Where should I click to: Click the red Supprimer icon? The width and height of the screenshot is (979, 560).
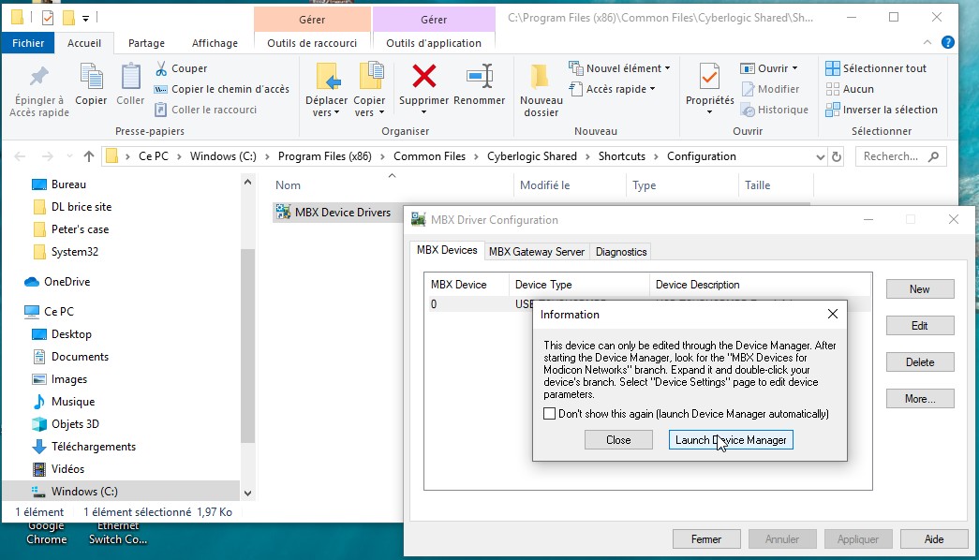(x=424, y=77)
